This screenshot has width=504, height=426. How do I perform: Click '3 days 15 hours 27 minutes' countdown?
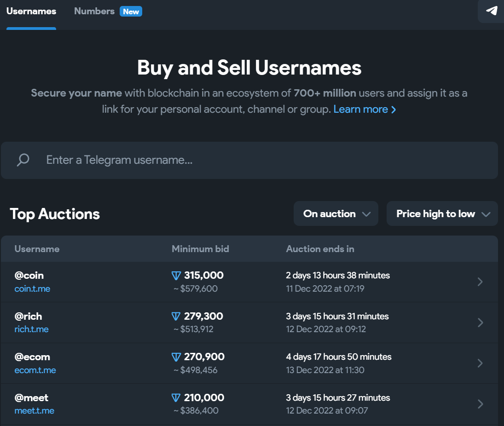click(x=338, y=398)
